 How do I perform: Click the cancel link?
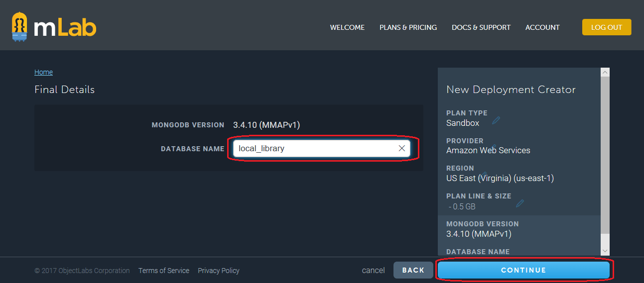(373, 271)
